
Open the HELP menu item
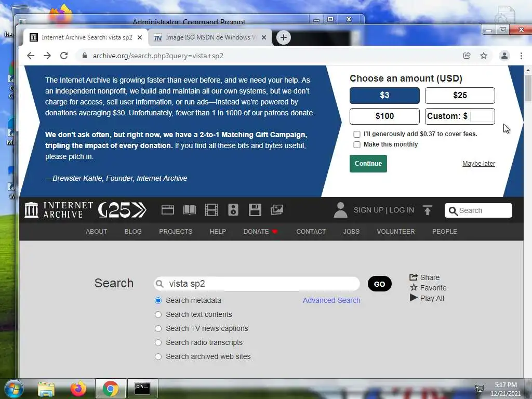tap(218, 231)
